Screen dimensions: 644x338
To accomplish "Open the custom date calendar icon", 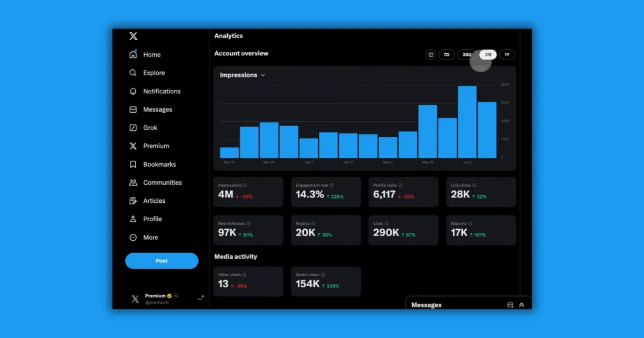I will click(x=430, y=55).
